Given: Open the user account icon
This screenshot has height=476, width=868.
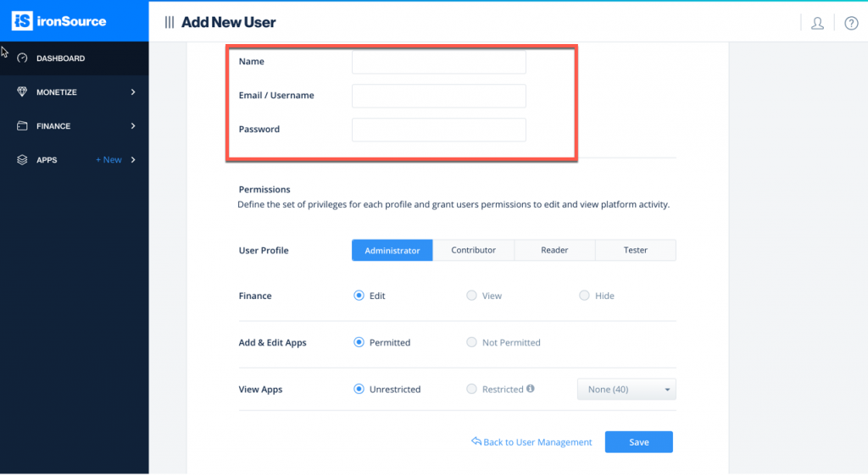Looking at the screenshot, I should click(817, 23).
